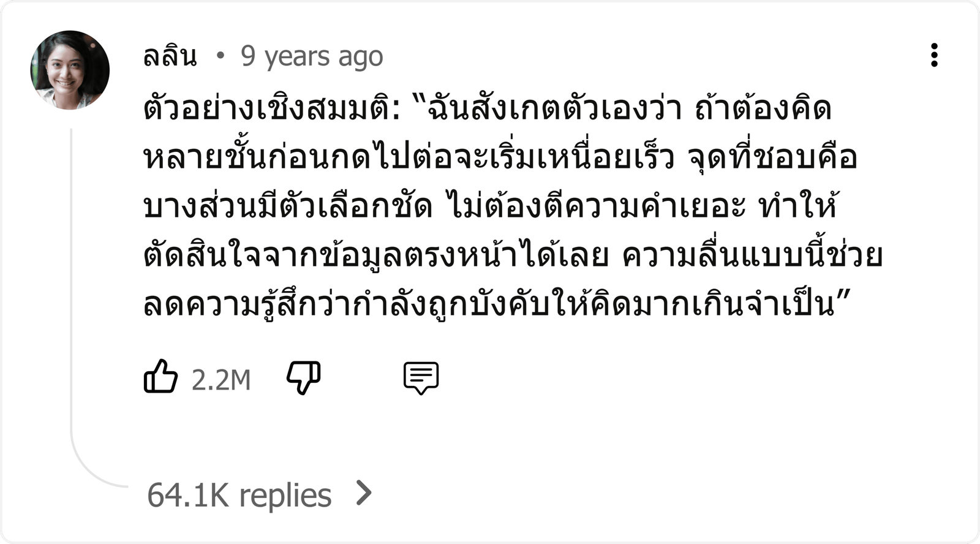980x544 pixels.
Task: Expand the 64.1K replies thread
Action: tap(260, 494)
